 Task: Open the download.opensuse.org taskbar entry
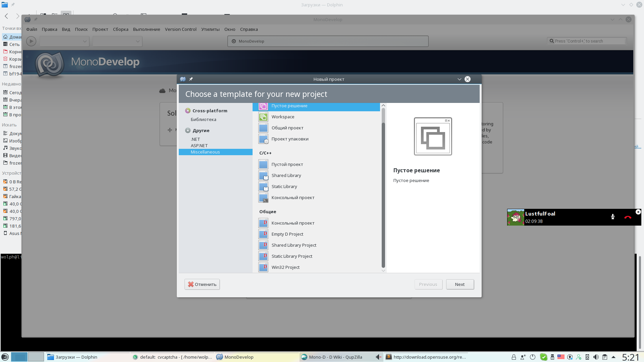point(426,357)
